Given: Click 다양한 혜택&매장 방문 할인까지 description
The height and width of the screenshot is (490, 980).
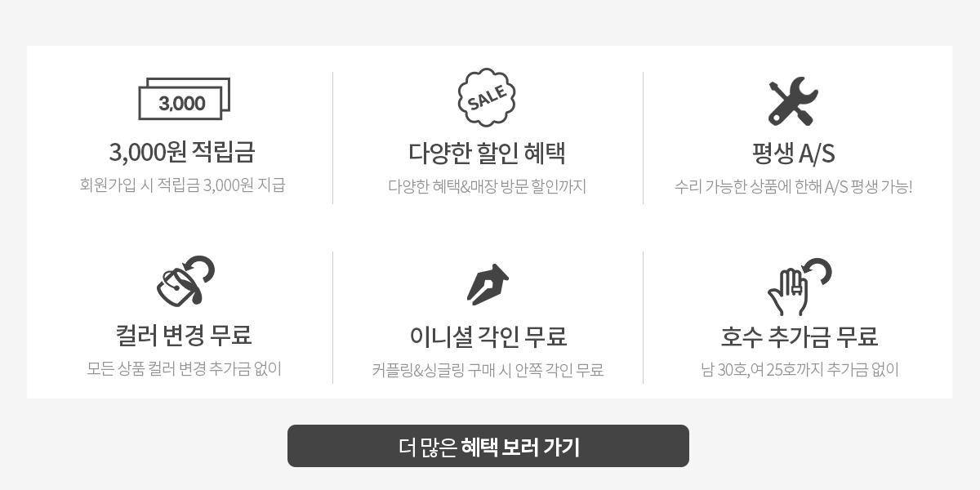Looking at the screenshot, I should pyautogui.click(x=488, y=186).
